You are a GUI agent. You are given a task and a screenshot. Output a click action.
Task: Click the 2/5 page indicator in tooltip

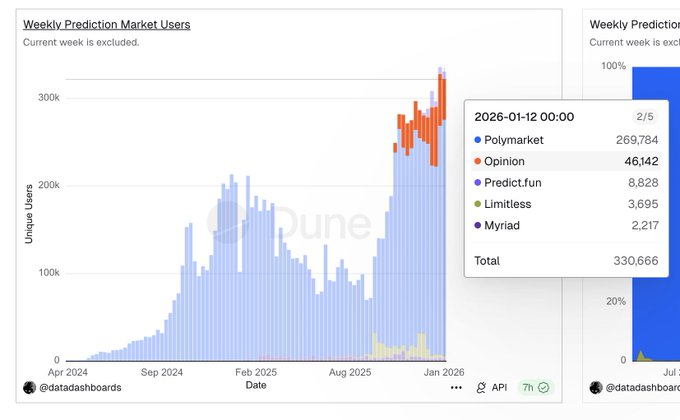pos(645,117)
